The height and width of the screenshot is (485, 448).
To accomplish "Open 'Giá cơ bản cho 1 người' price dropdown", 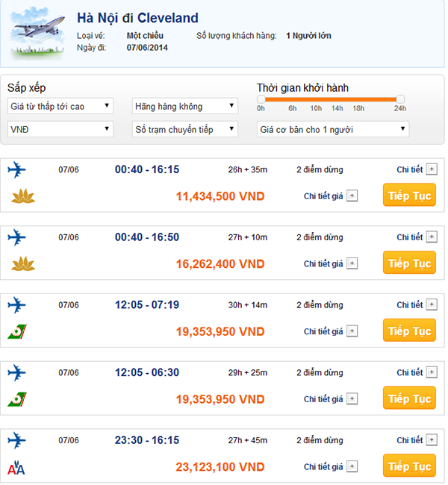I will point(333,129).
